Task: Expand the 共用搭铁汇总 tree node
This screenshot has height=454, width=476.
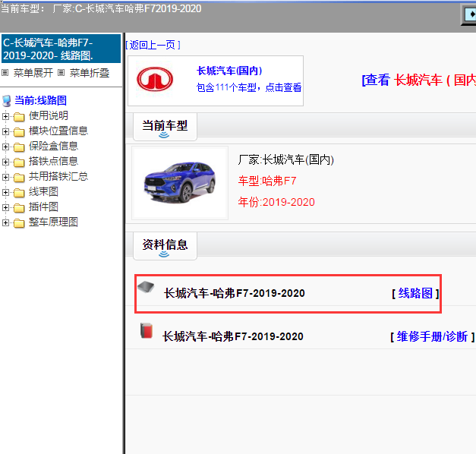Action: (5, 177)
